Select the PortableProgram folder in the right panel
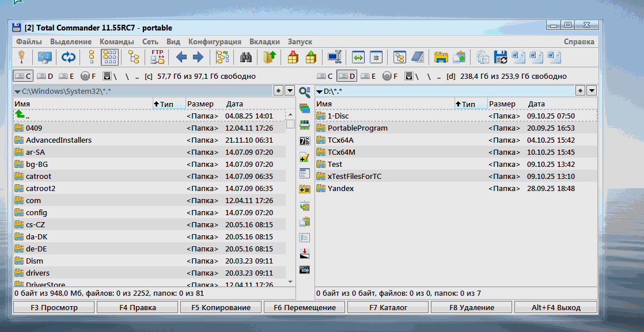This screenshot has height=332, width=644. (x=456, y=128)
